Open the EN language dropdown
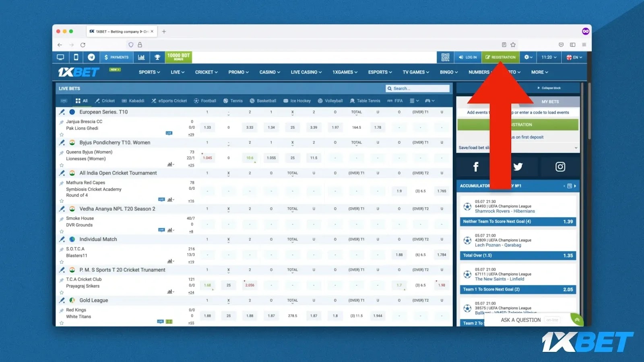644x362 pixels. 574,57
